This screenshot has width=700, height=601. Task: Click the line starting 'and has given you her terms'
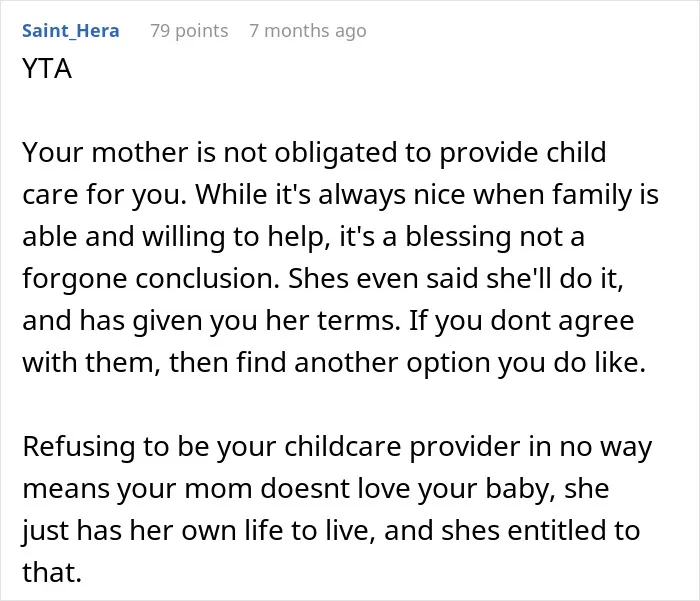pos(328,321)
